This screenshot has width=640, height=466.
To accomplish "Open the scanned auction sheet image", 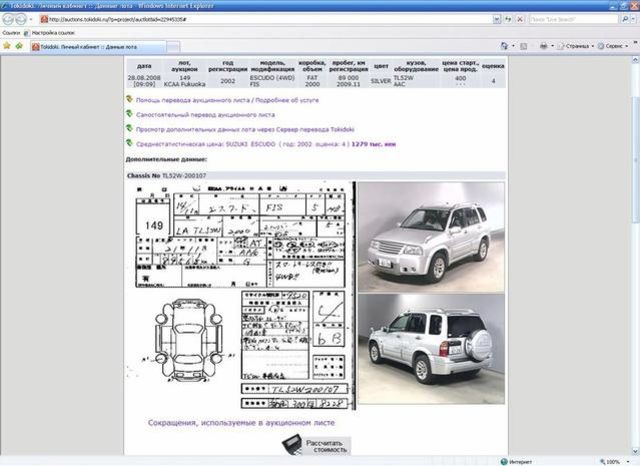I will pyautogui.click(x=241, y=296).
